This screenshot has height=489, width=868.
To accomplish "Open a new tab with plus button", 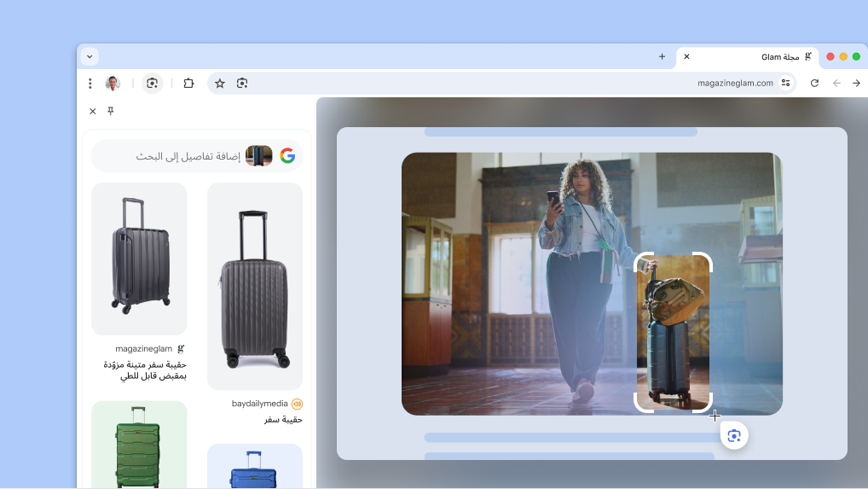I will tap(662, 57).
